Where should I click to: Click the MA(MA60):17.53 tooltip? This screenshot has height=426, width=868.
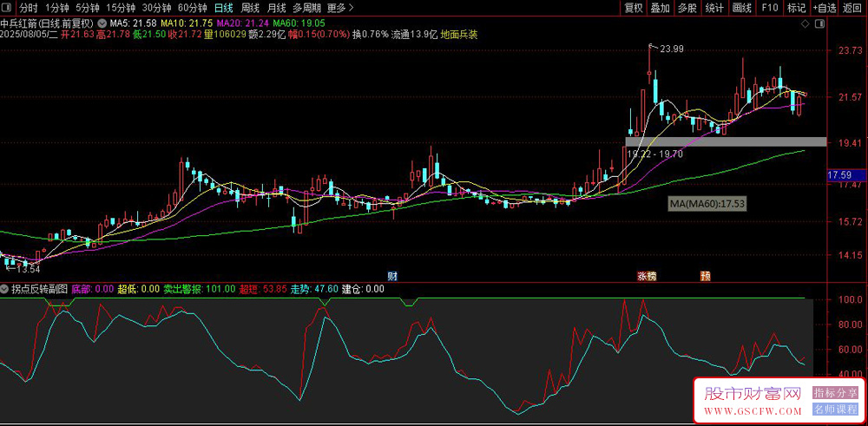[x=707, y=204]
